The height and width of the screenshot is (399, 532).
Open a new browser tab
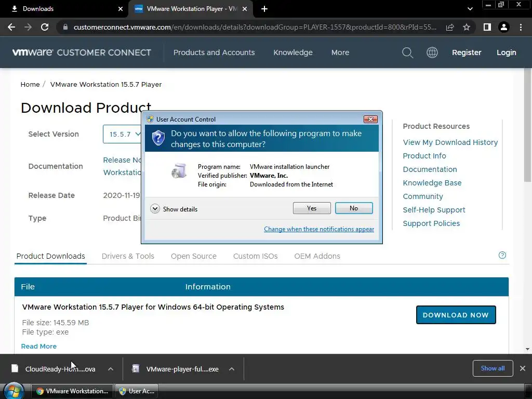point(264,9)
